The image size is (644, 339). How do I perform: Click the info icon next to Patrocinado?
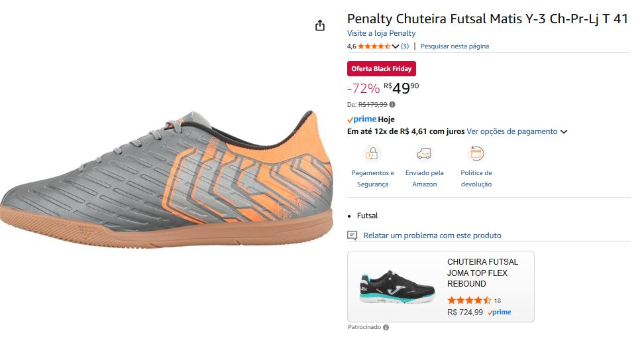386,327
